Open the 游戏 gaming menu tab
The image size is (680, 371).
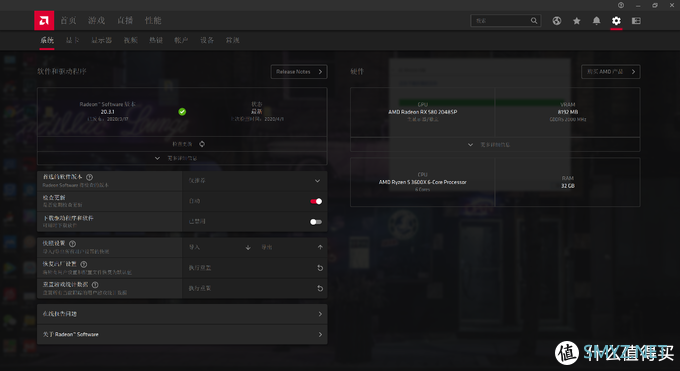(x=96, y=20)
